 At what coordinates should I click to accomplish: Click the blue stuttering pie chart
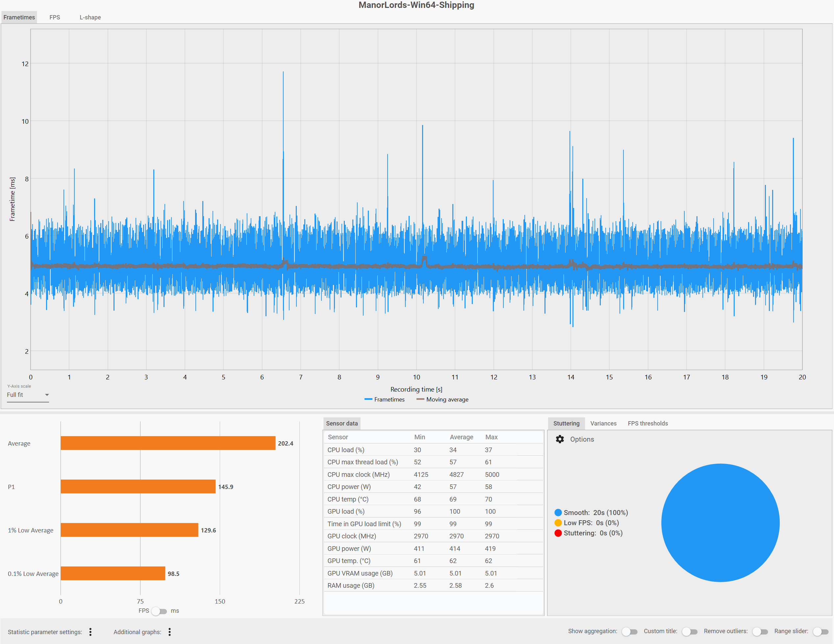pos(720,523)
